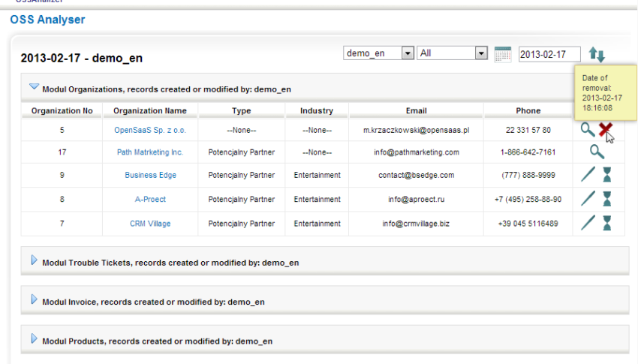Image resolution: width=638 pixels, height=364 pixels.
Task: Click the 2013-02-17 - demo_en heading
Action: [x=81, y=58]
